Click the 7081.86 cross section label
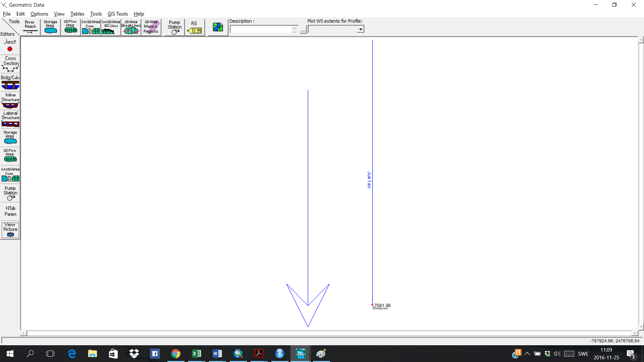This screenshot has height=362, width=644. pos(383,305)
